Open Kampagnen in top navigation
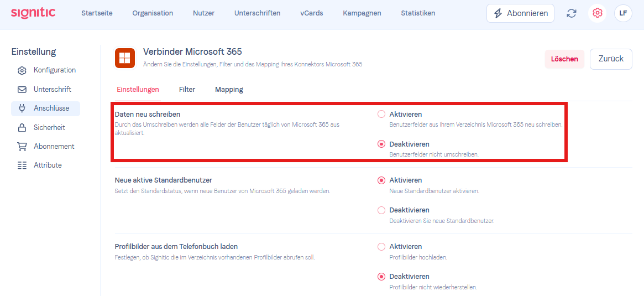Image resolution: width=644 pixels, height=296 pixels. click(x=362, y=13)
